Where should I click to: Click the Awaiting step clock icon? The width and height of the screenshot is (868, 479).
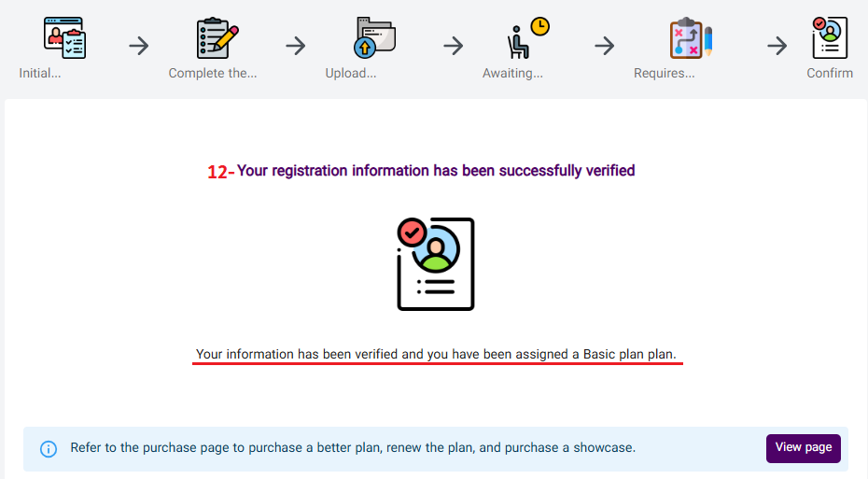(x=527, y=38)
